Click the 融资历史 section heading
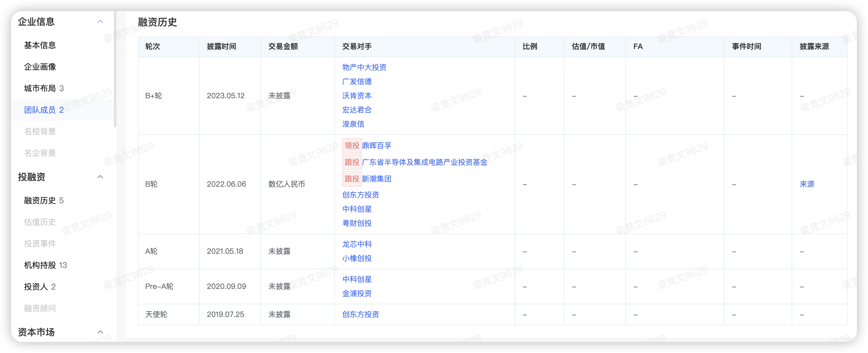This screenshot has width=868, height=353. [157, 22]
